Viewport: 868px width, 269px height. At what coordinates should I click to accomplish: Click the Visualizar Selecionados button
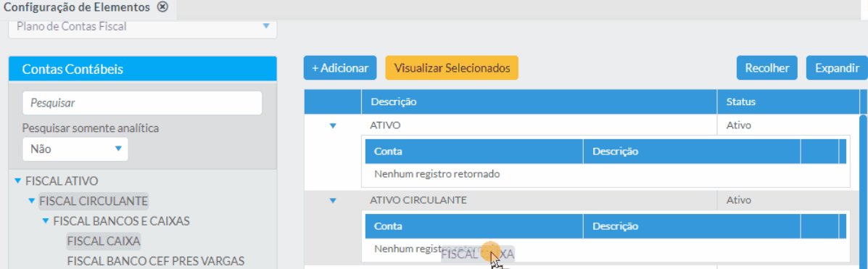(452, 68)
